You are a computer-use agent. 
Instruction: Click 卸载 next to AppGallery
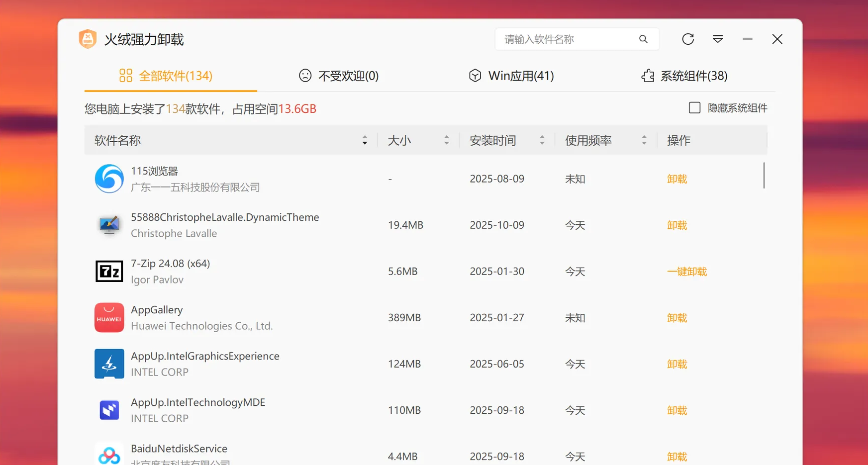pyautogui.click(x=676, y=317)
